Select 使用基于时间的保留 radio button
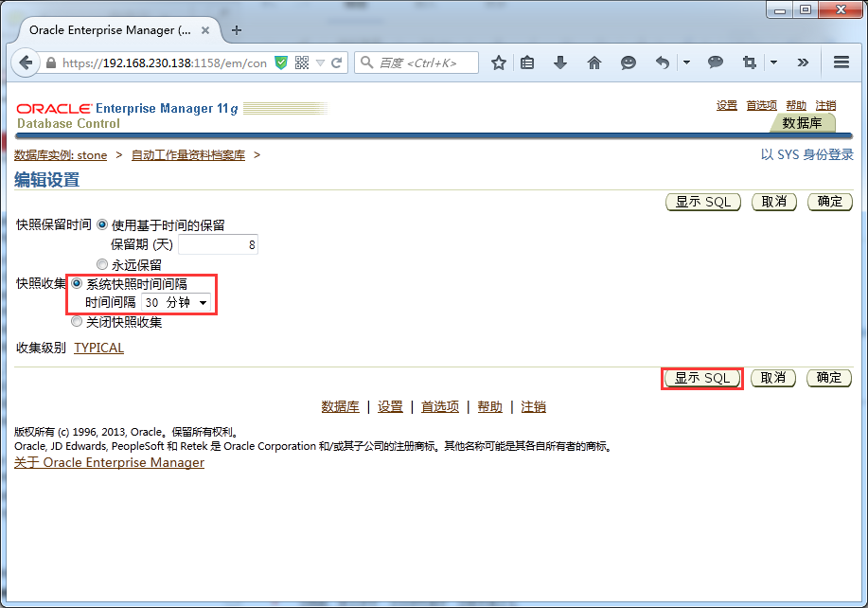The height and width of the screenshot is (608, 868). pyautogui.click(x=102, y=224)
